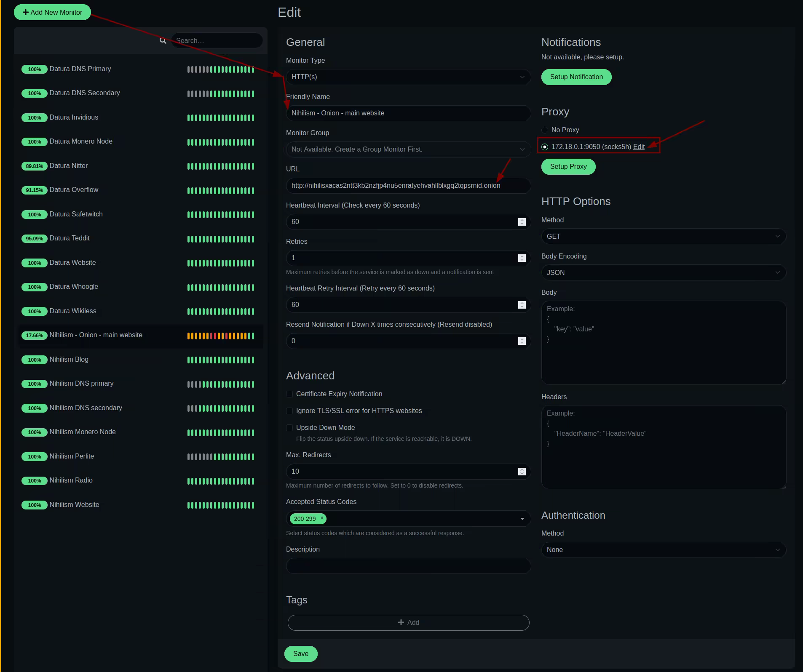Click the Friendly Name input field
The height and width of the screenshot is (672, 803).
pyautogui.click(x=408, y=113)
